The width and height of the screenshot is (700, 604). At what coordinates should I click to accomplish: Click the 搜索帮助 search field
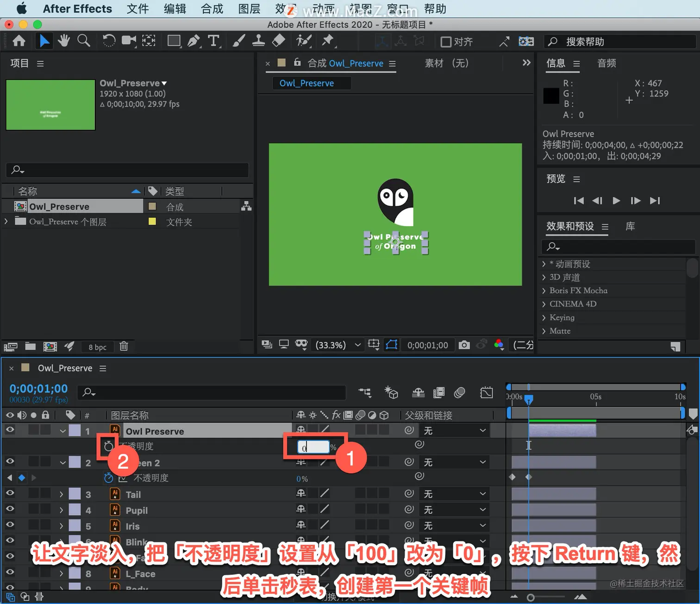620,42
